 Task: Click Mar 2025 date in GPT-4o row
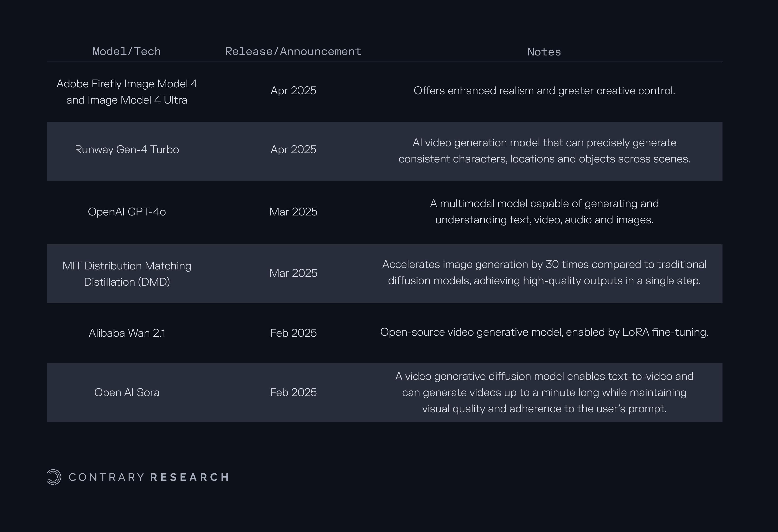pyautogui.click(x=293, y=212)
